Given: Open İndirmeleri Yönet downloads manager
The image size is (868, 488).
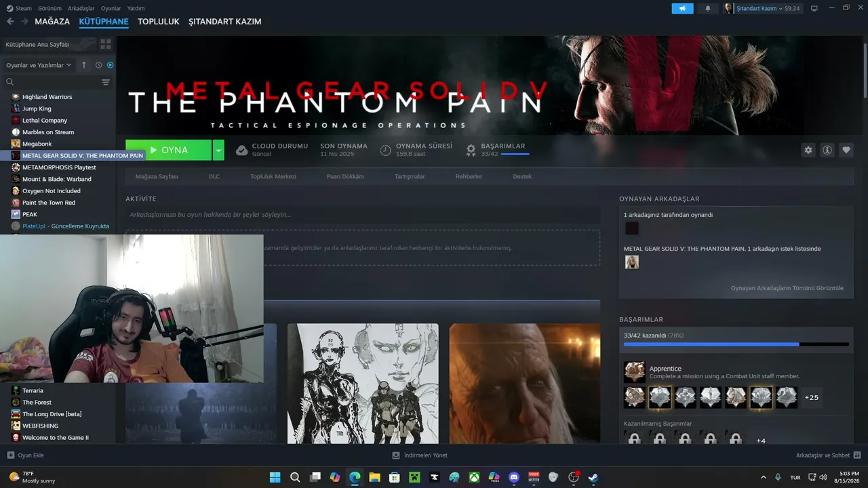Looking at the screenshot, I should (420, 455).
